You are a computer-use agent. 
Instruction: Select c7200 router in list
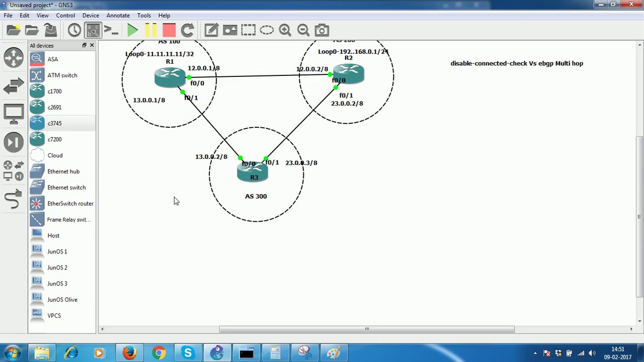click(x=62, y=139)
